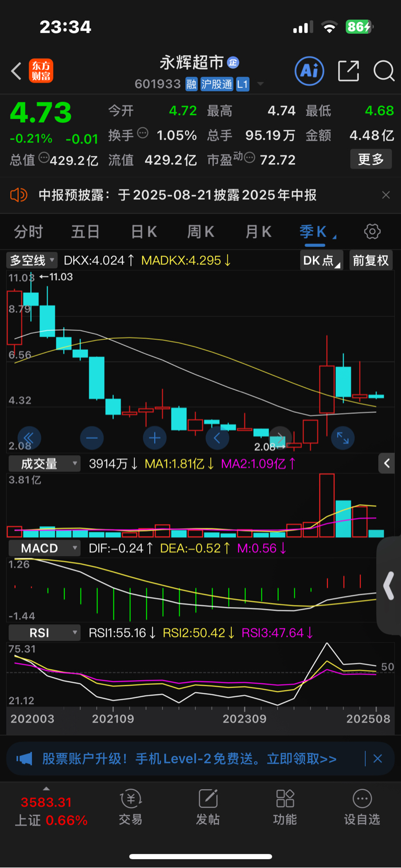
Task: Open 成交量 indicator dropdown
Action: tap(44, 463)
